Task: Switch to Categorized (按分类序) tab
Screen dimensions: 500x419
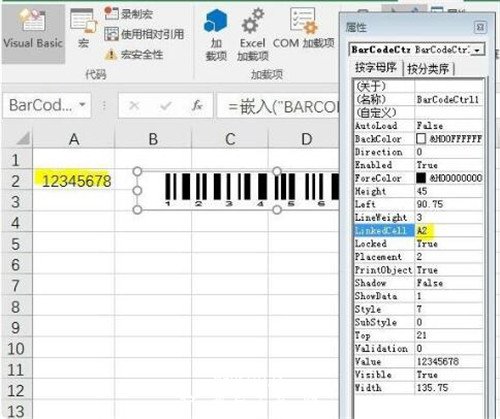Action: [x=428, y=69]
